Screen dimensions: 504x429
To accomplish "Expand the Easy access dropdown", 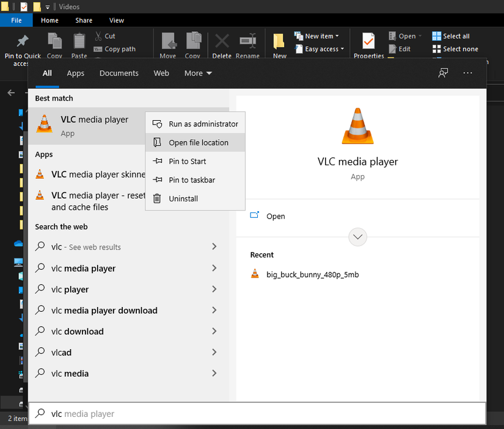I will 320,49.
